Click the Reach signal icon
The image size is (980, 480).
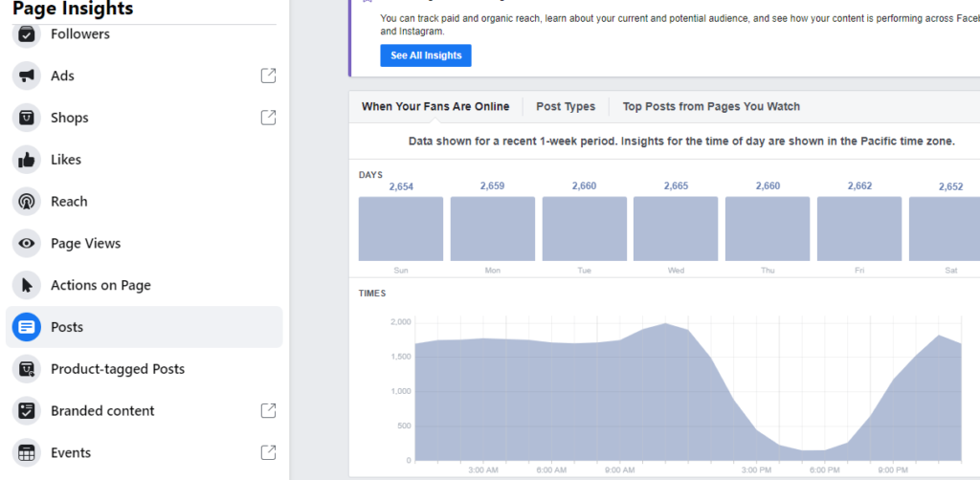coord(27,202)
